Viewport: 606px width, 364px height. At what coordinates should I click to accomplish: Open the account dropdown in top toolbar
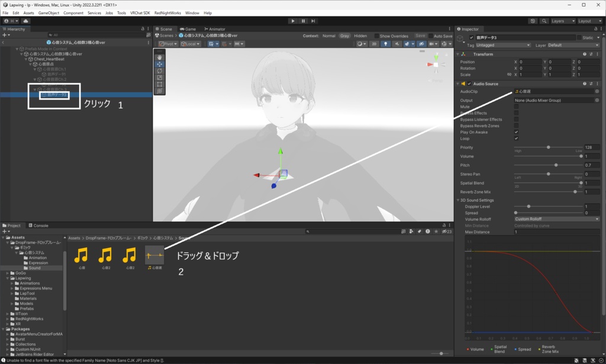pos(11,21)
